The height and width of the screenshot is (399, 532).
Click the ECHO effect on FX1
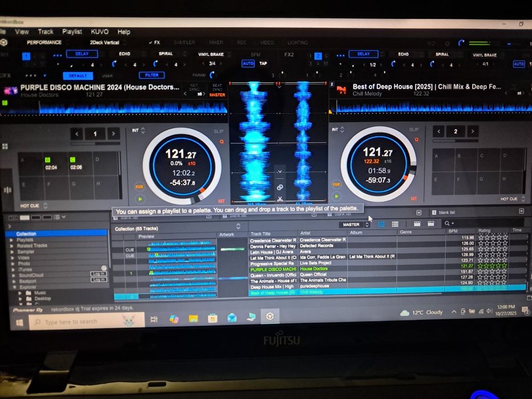[124, 54]
